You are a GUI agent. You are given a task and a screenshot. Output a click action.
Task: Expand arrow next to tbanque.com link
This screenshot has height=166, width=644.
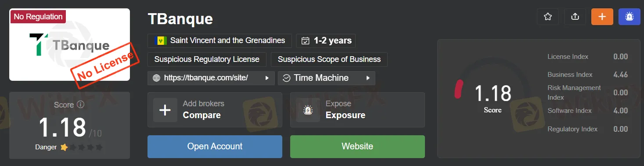point(267,78)
